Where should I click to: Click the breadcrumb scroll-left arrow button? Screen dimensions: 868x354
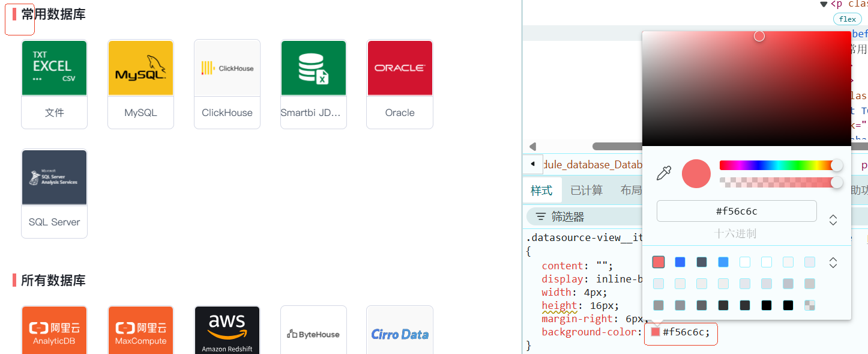click(x=532, y=164)
